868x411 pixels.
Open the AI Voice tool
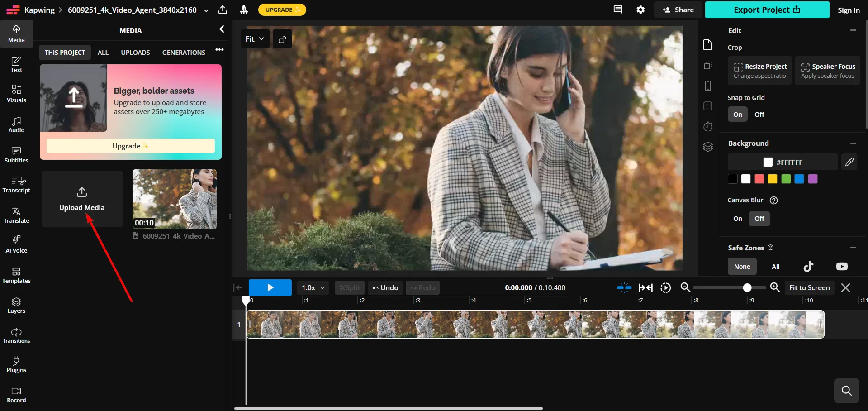click(x=16, y=244)
